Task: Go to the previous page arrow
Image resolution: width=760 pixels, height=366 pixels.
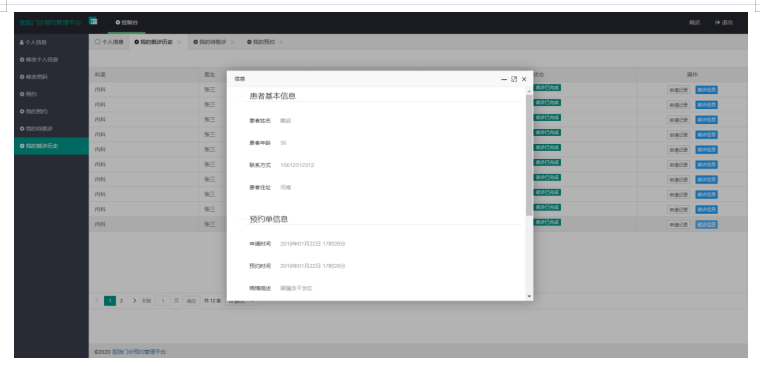Action: coord(97,301)
